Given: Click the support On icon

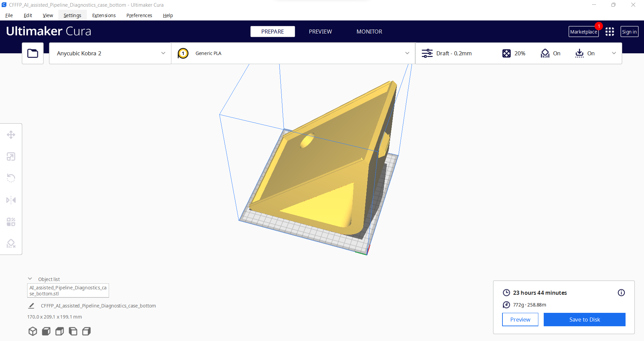Looking at the screenshot, I should (545, 53).
